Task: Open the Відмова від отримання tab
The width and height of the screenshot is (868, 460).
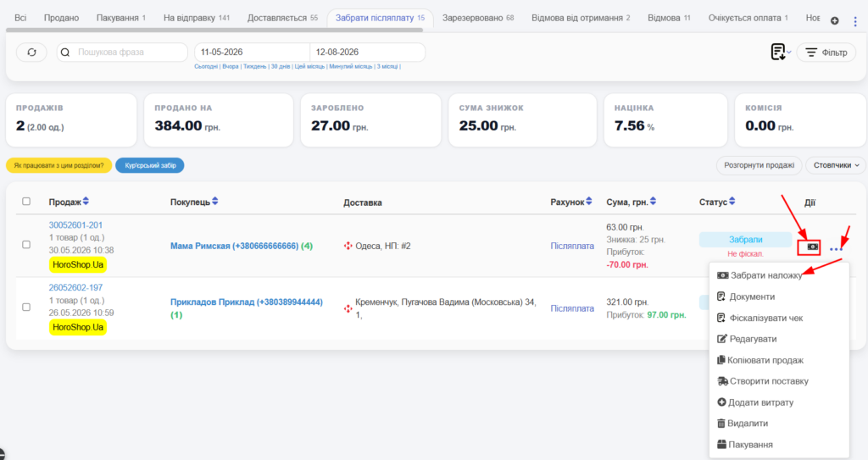Action: pyautogui.click(x=581, y=18)
